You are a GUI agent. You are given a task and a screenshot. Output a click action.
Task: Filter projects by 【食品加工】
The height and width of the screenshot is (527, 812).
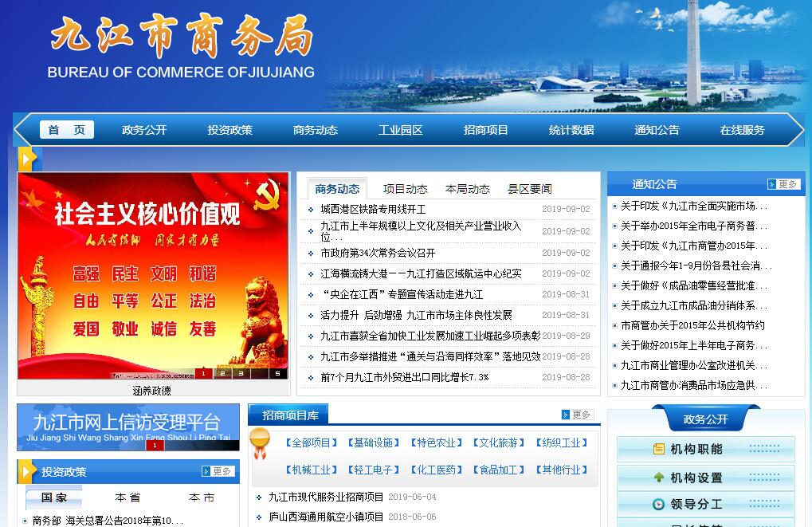pyautogui.click(x=499, y=470)
